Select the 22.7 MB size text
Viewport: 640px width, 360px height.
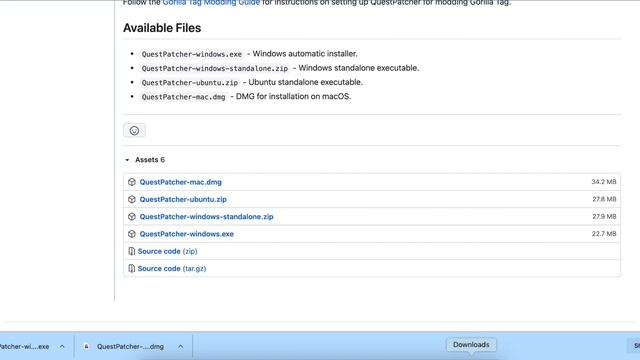pos(604,234)
